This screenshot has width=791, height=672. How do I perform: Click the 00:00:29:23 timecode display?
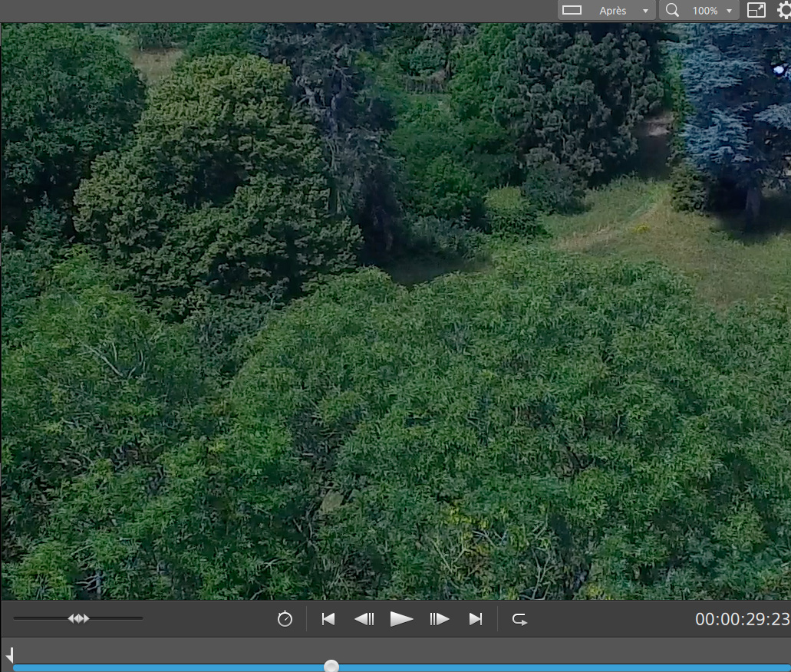742,619
